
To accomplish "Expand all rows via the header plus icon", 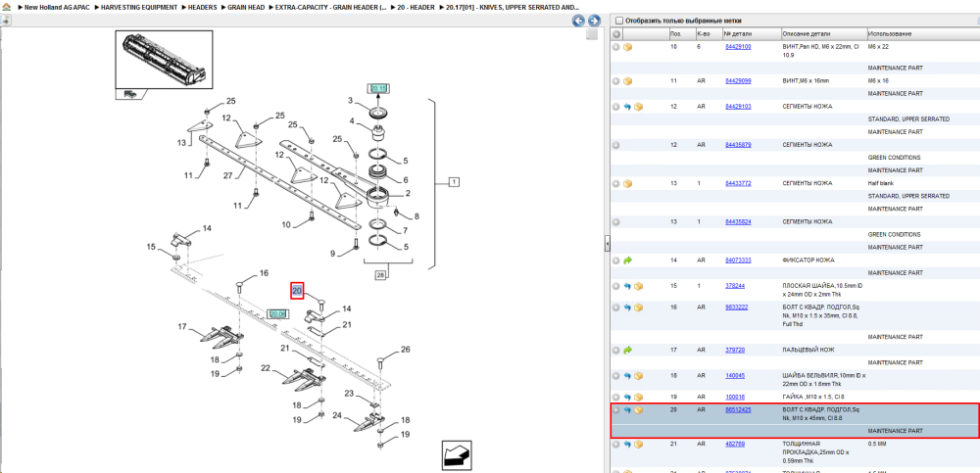I will point(616,33).
